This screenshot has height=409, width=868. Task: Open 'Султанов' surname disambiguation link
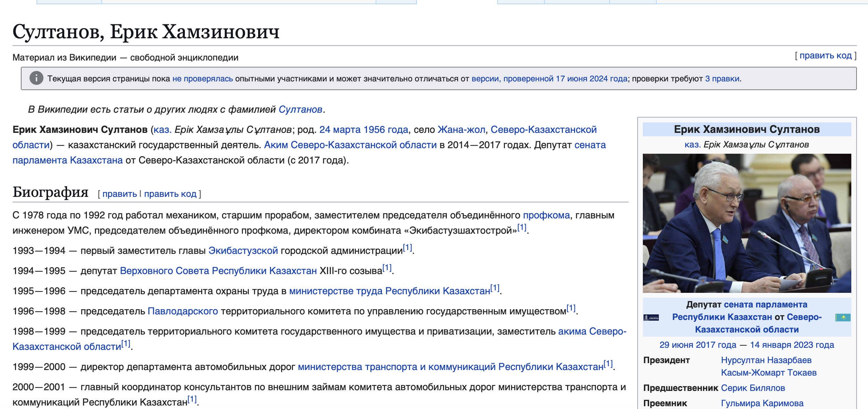[300, 110]
